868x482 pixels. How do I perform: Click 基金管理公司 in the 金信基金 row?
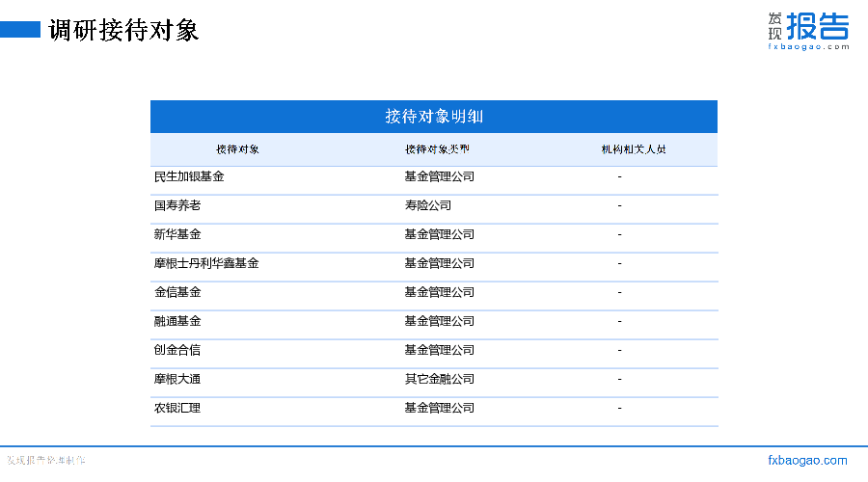[440, 292]
